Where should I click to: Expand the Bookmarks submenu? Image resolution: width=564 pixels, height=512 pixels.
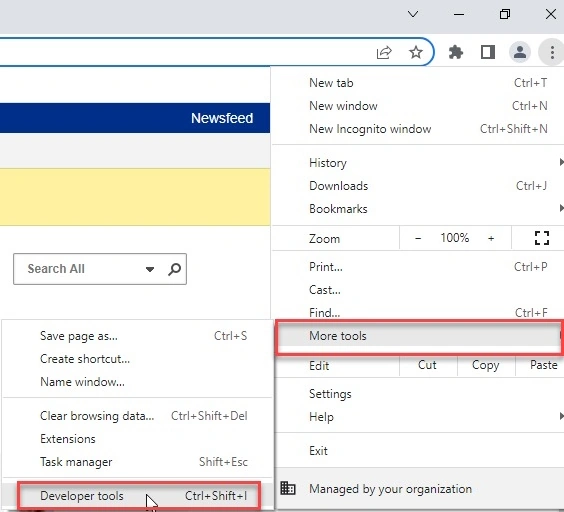[418, 209]
